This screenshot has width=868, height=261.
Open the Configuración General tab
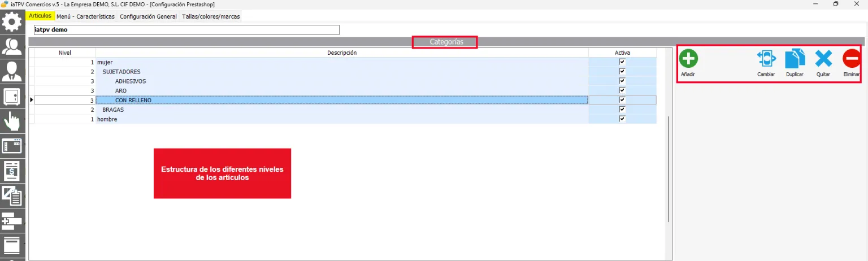pyautogui.click(x=148, y=16)
